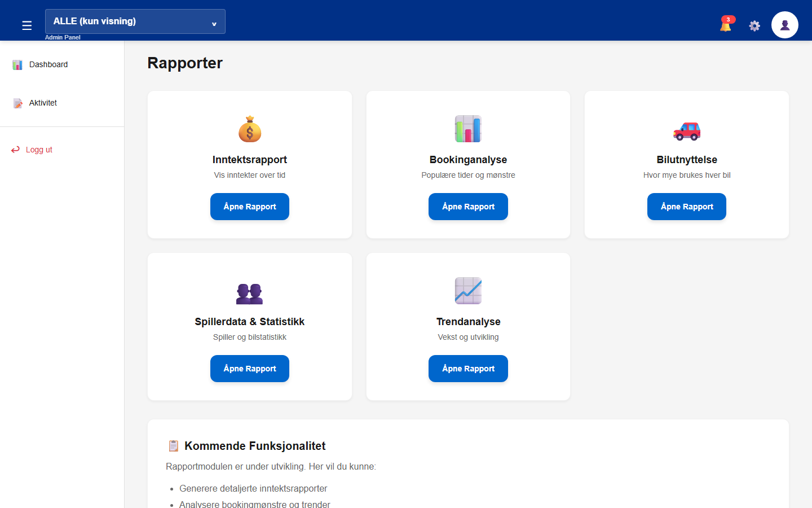812x508 pixels.
Task: Click the Dashboard chart icon
Action: pos(17,65)
